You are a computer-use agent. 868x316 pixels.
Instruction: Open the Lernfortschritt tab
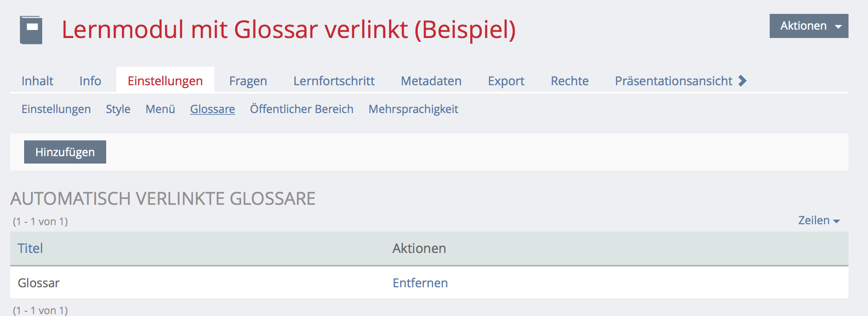click(334, 81)
